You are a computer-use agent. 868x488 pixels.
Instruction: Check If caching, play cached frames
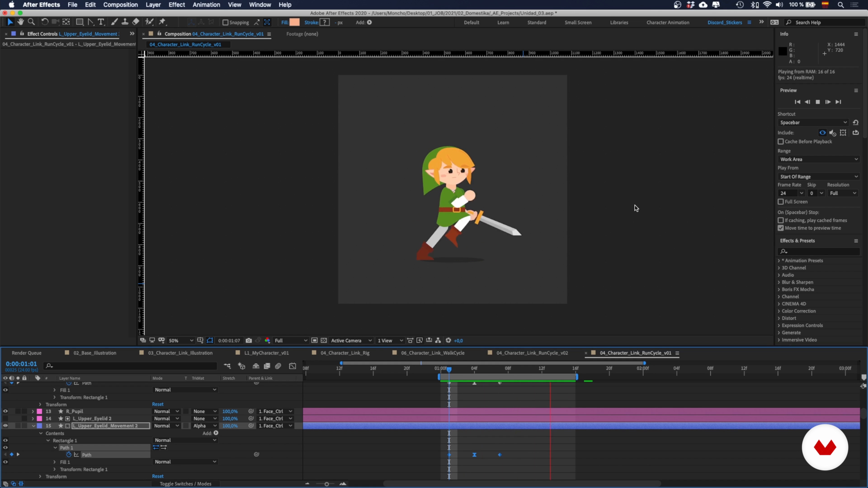click(781, 221)
